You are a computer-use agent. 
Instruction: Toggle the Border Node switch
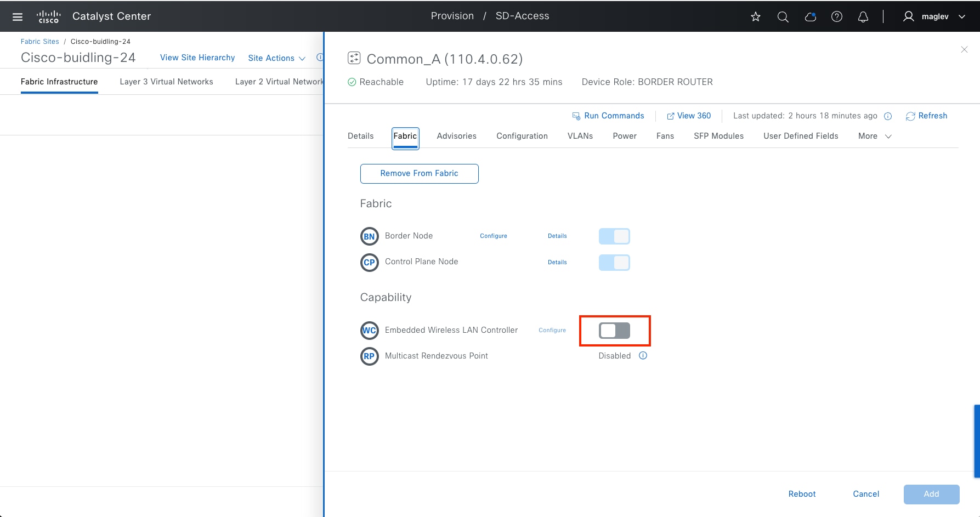(614, 236)
